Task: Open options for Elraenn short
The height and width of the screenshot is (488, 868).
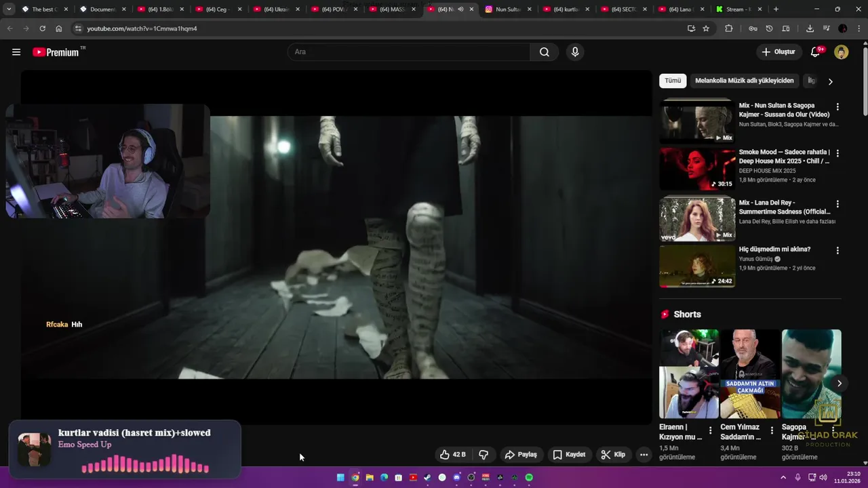Action: pyautogui.click(x=711, y=430)
